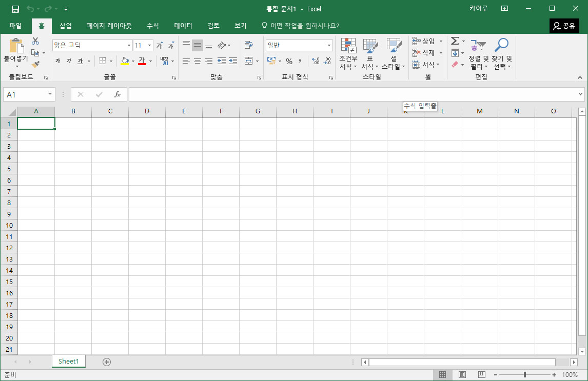Image resolution: width=588 pixels, height=381 pixels.
Task: Open the 삽입 ribbon tab
Action: point(66,26)
